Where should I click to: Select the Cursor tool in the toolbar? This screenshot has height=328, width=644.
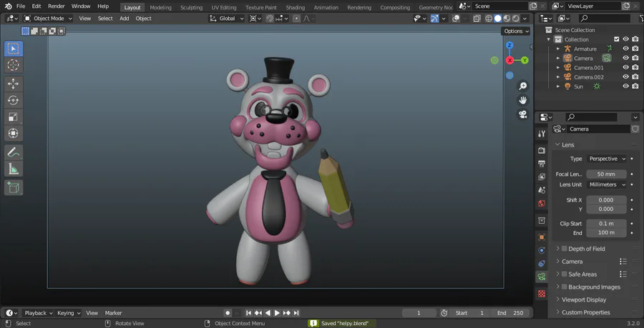click(14, 65)
